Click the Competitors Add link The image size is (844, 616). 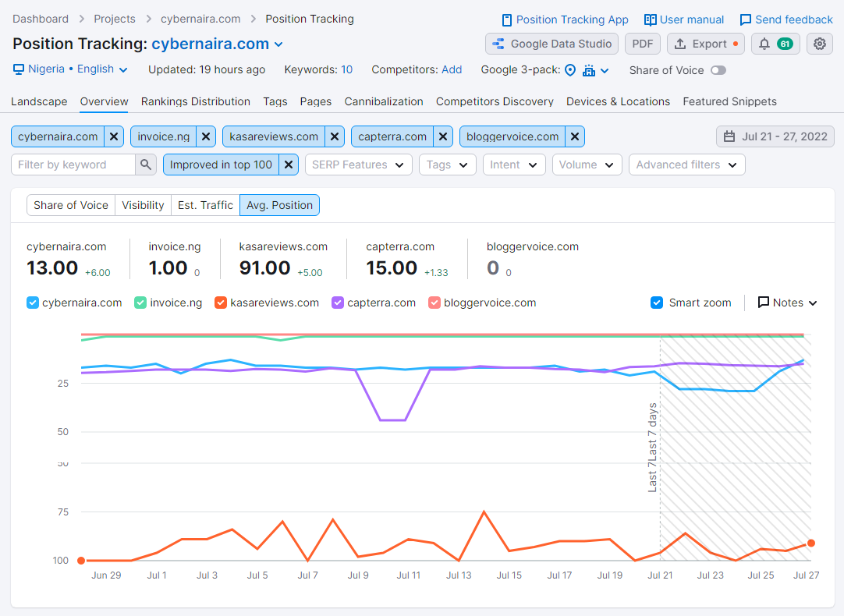pos(452,69)
